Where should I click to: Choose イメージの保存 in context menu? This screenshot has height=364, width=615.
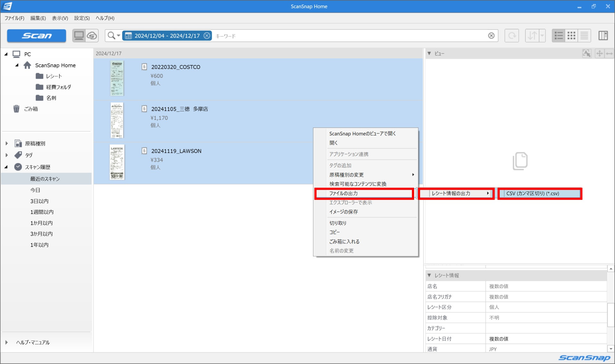tap(366, 212)
